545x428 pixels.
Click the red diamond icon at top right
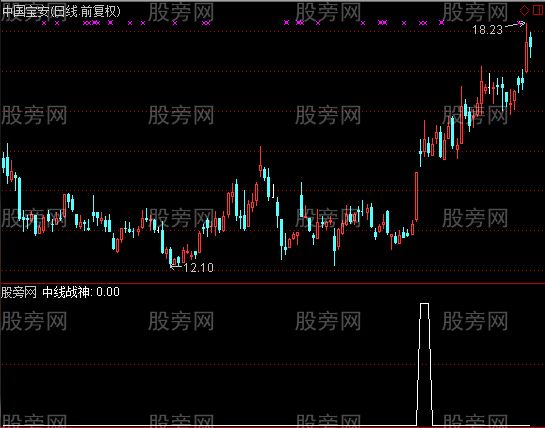point(524,10)
